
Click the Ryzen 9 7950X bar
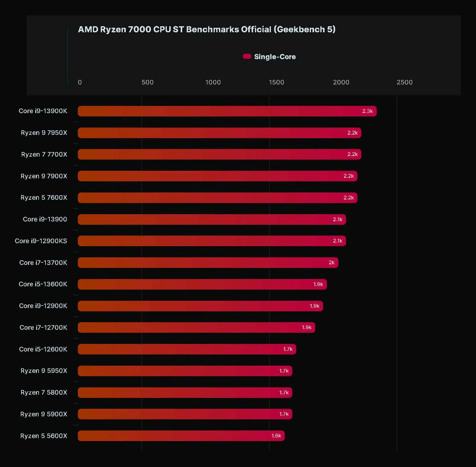point(220,133)
